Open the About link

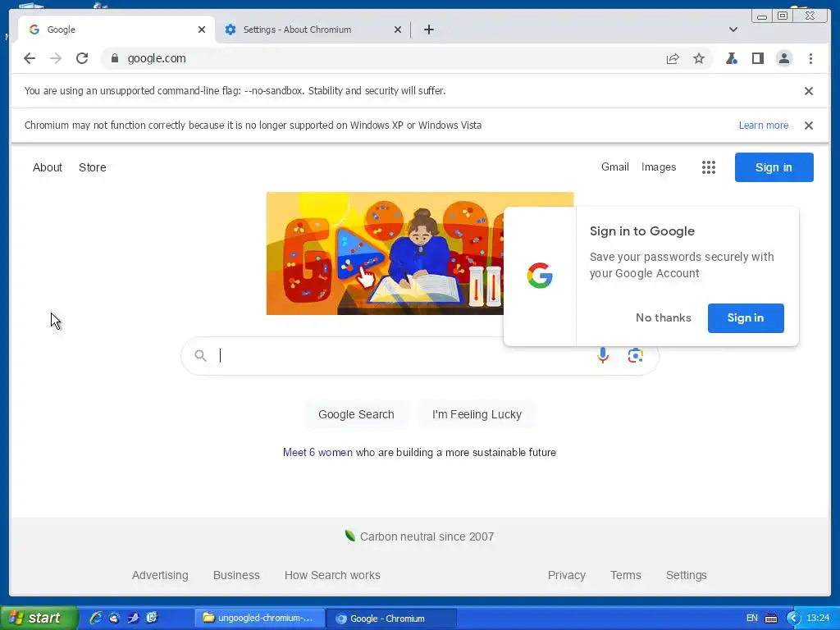47,167
